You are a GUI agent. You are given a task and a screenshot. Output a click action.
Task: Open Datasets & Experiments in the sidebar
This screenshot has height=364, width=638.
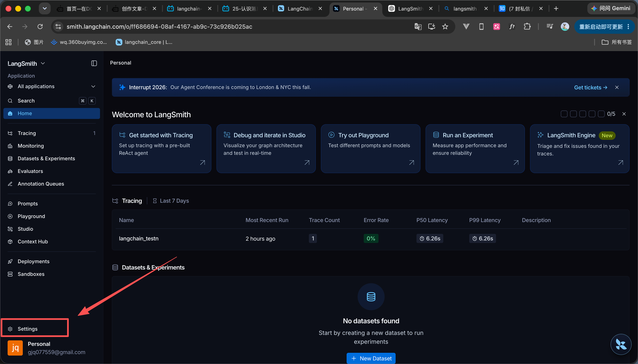(51, 159)
